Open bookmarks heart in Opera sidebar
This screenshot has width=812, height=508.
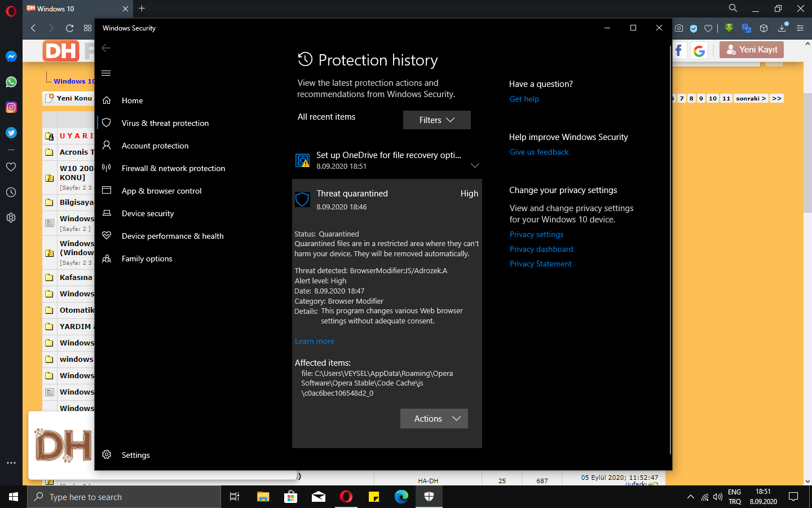click(x=11, y=167)
